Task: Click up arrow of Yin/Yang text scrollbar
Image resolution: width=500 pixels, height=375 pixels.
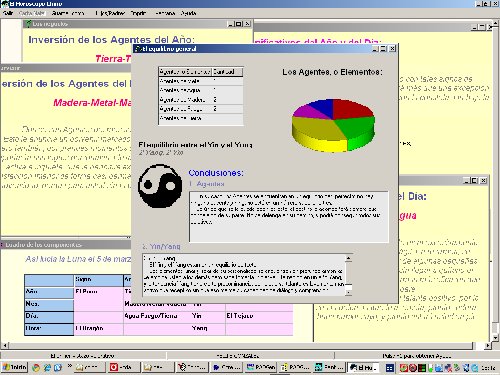Action: [x=348, y=258]
